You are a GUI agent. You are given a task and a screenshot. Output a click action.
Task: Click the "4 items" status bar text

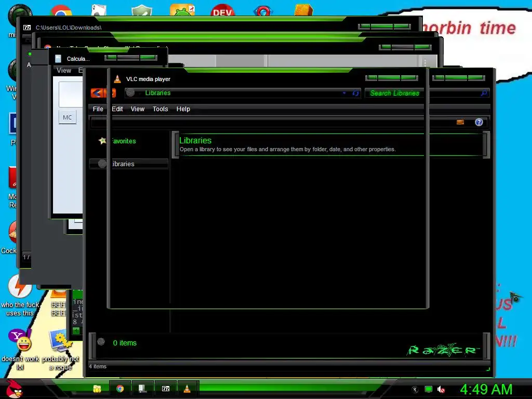pos(98,366)
